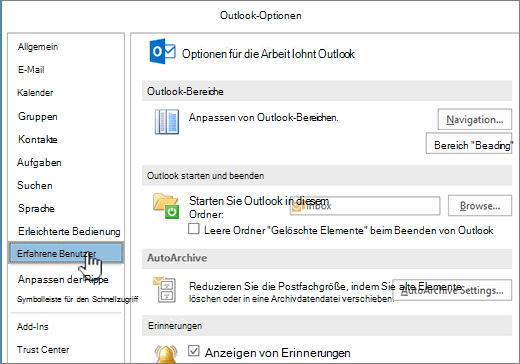The width and height of the screenshot is (520, 364).
Task: Click the AutoArchive cabinet icon
Action: [x=164, y=289]
